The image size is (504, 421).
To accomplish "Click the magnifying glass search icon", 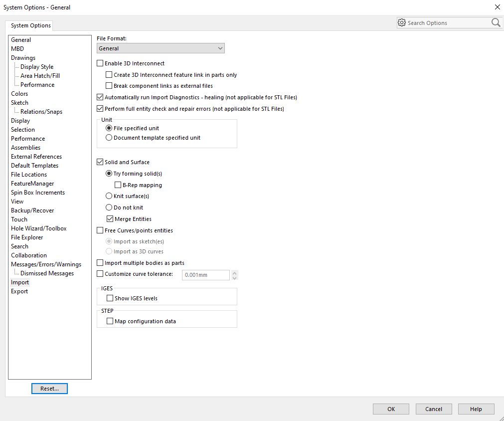I will tap(496, 22).
